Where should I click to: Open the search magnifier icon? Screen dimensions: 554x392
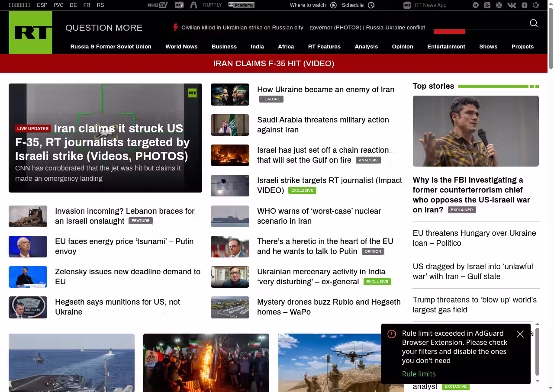click(534, 23)
